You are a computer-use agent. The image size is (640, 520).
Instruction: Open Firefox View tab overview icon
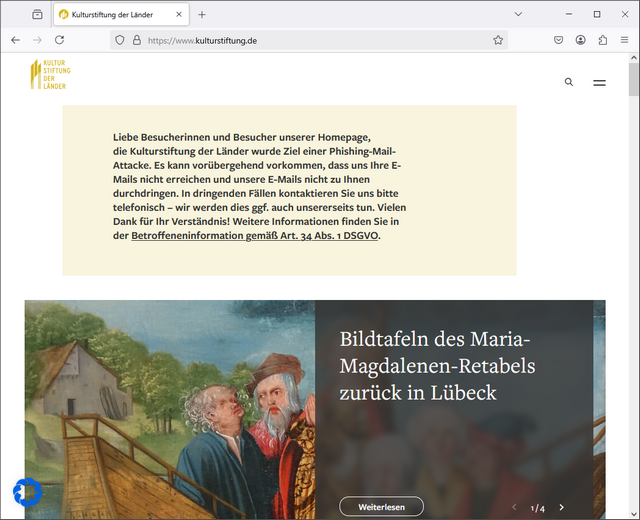pyautogui.click(x=37, y=14)
